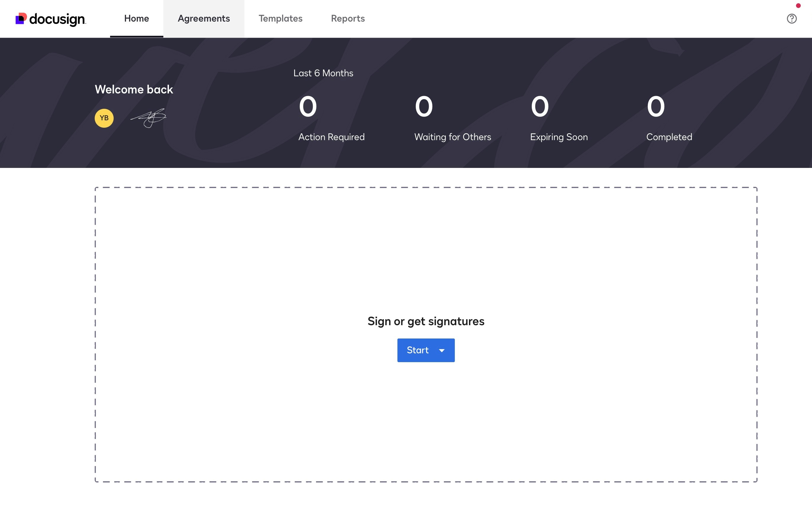812x507 pixels.
Task: Click the red notification dot
Action: pos(798,6)
